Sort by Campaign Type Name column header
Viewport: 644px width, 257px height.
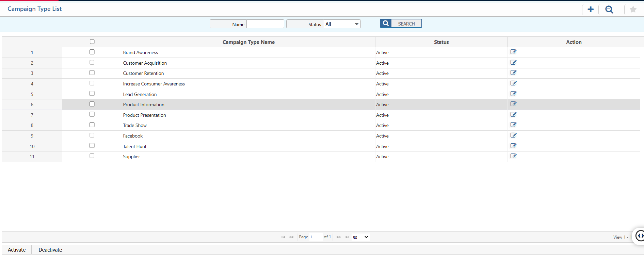(248, 42)
